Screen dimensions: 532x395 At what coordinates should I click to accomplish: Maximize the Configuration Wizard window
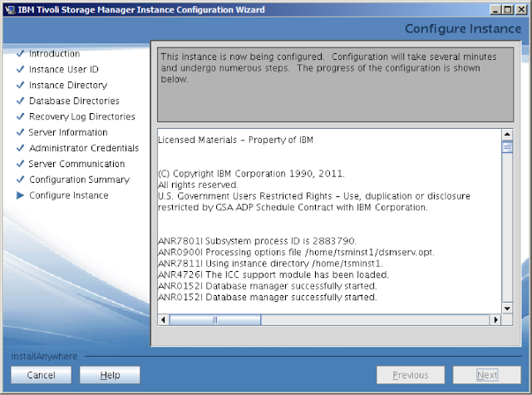[x=508, y=10]
